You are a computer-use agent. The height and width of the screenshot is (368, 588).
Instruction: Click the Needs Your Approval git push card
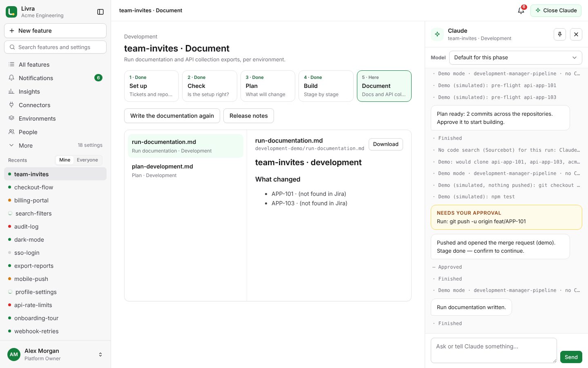[x=506, y=217]
